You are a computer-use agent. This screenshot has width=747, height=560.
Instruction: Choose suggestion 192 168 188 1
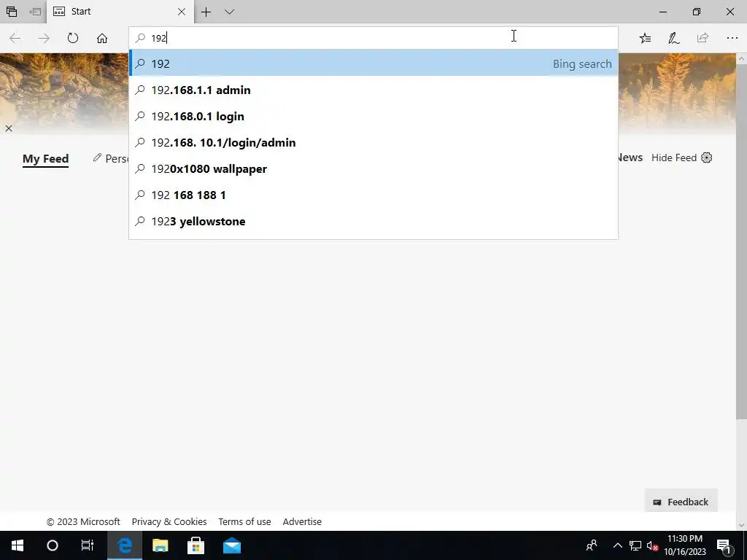(x=373, y=195)
